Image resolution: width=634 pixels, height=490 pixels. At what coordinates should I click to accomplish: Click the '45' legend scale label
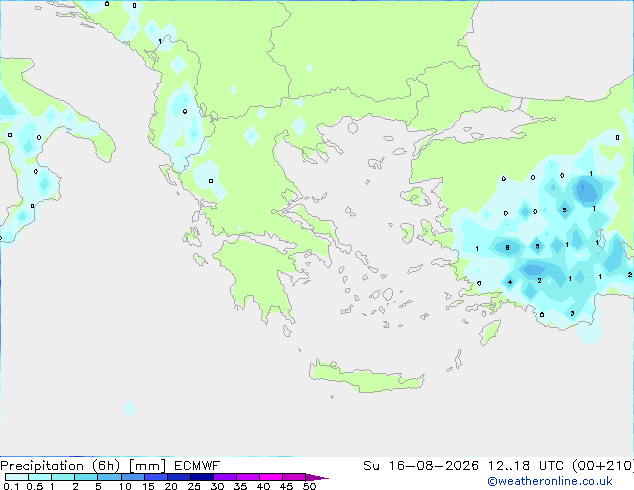[286, 486]
